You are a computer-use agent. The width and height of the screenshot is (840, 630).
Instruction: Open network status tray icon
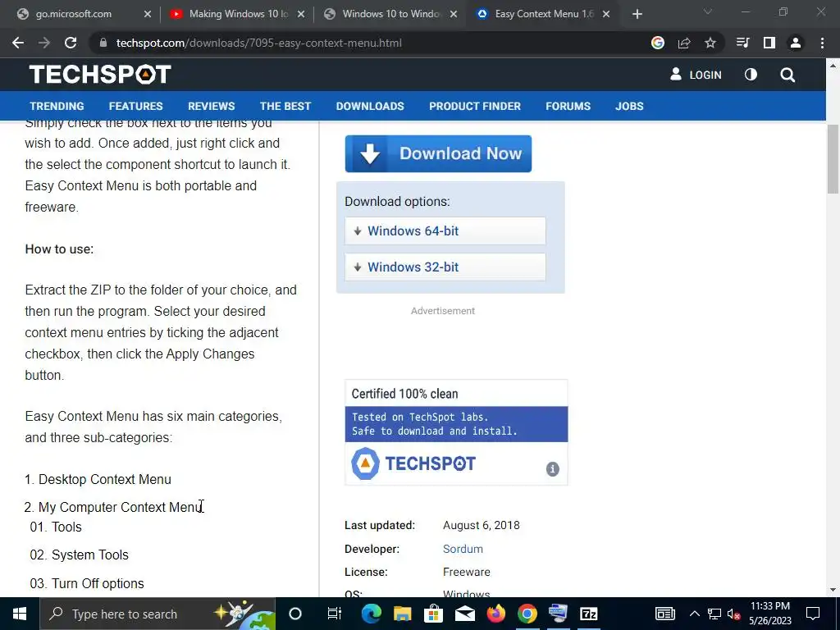(x=714, y=614)
